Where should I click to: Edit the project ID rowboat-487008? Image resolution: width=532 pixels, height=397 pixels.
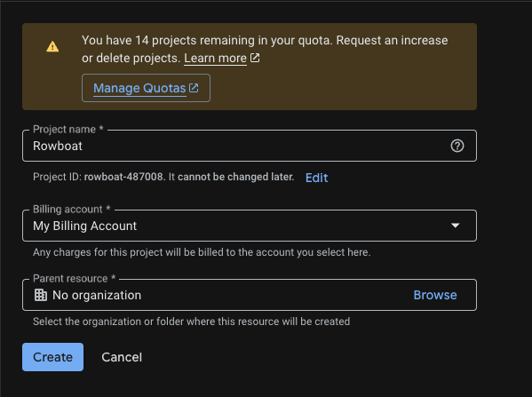(316, 178)
